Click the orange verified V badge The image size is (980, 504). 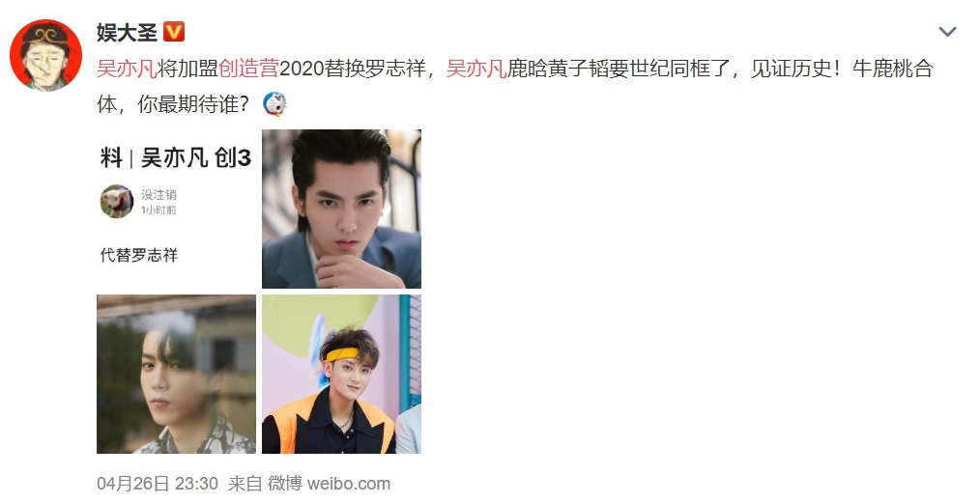tap(174, 31)
